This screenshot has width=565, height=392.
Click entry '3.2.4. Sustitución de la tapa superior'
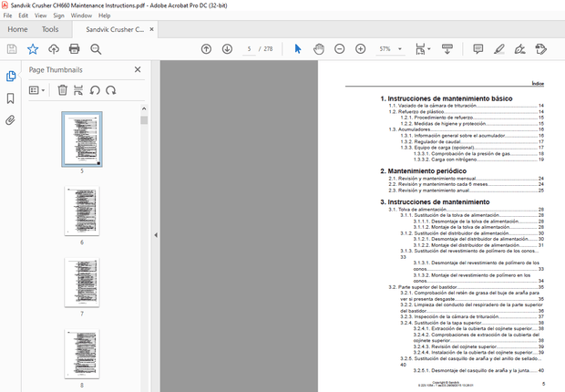pyautogui.click(x=441, y=323)
